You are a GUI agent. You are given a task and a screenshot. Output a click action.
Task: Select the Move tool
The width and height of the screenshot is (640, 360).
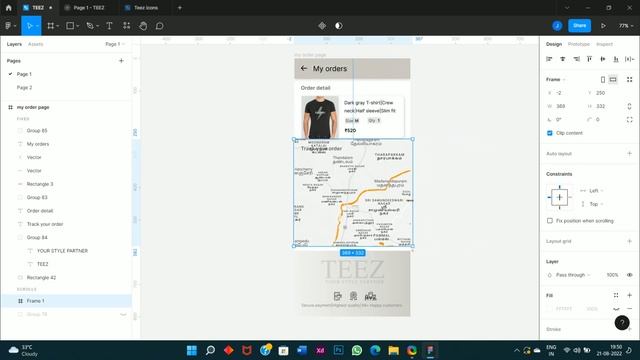[29, 26]
